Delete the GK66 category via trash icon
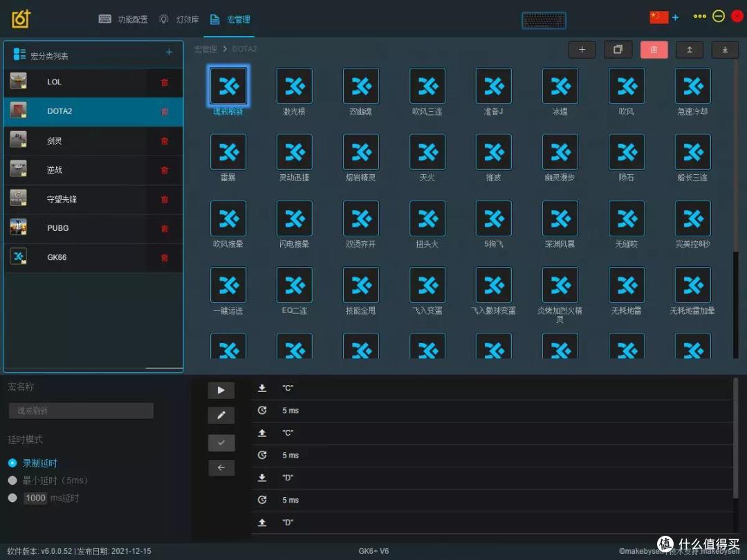The height and width of the screenshot is (560, 747). (x=165, y=258)
